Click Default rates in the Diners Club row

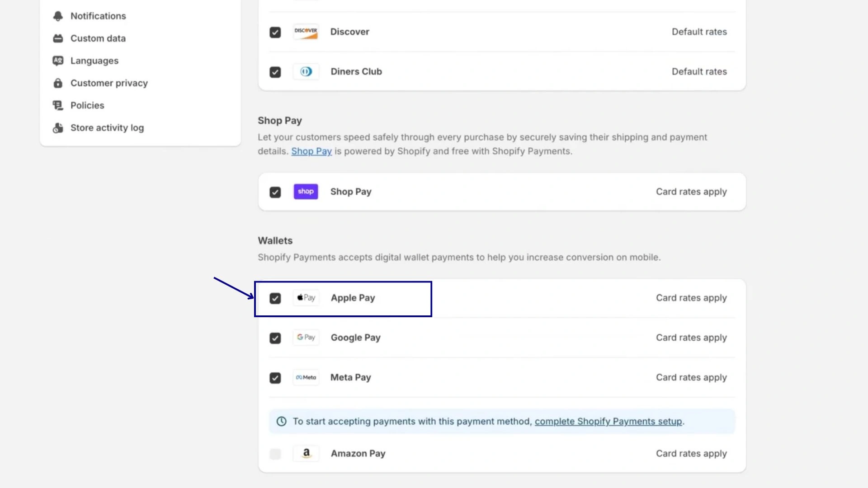(699, 72)
